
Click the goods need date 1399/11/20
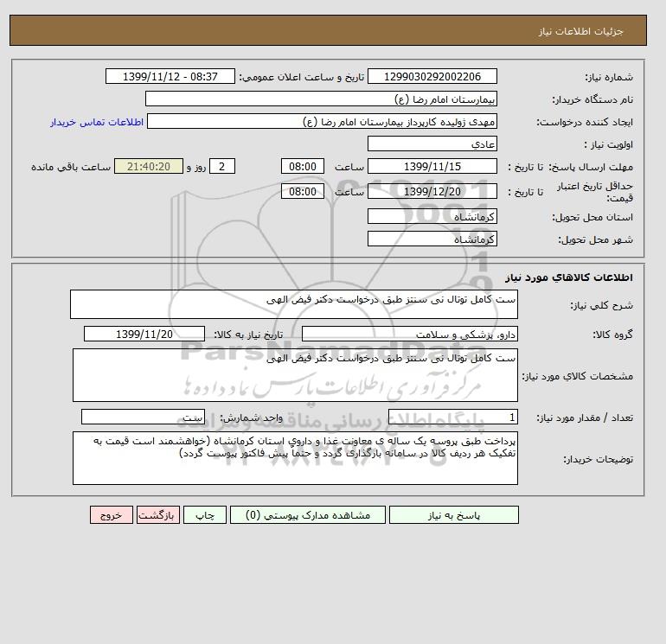[144, 334]
